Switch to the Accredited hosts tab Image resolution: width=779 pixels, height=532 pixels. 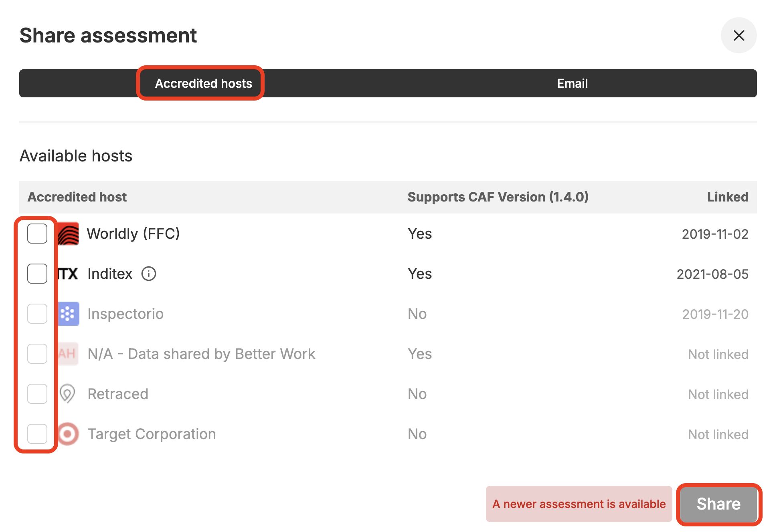pos(203,83)
